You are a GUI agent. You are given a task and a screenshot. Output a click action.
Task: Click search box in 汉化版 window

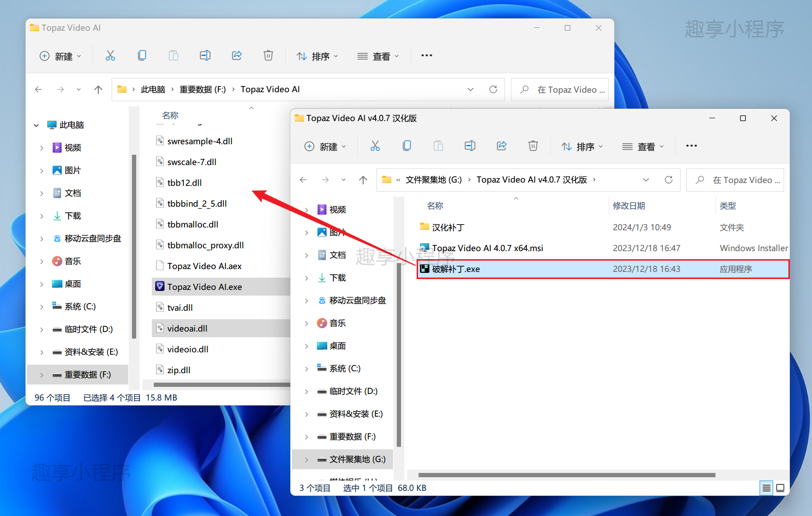point(735,180)
